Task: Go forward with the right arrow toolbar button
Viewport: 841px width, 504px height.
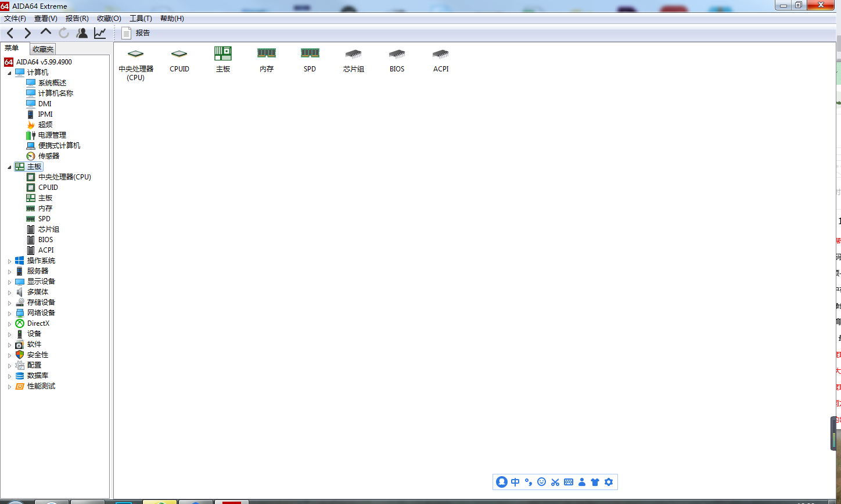Action: [27, 33]
